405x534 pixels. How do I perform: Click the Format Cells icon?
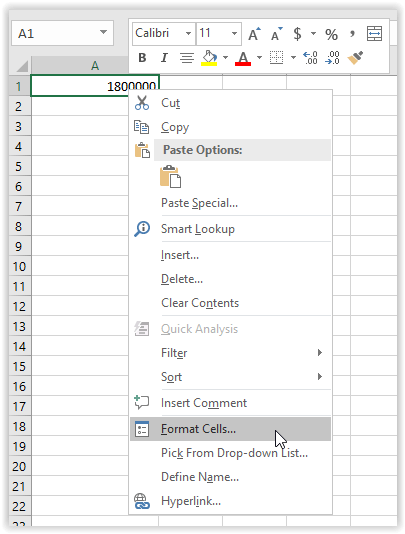[142, 429]
